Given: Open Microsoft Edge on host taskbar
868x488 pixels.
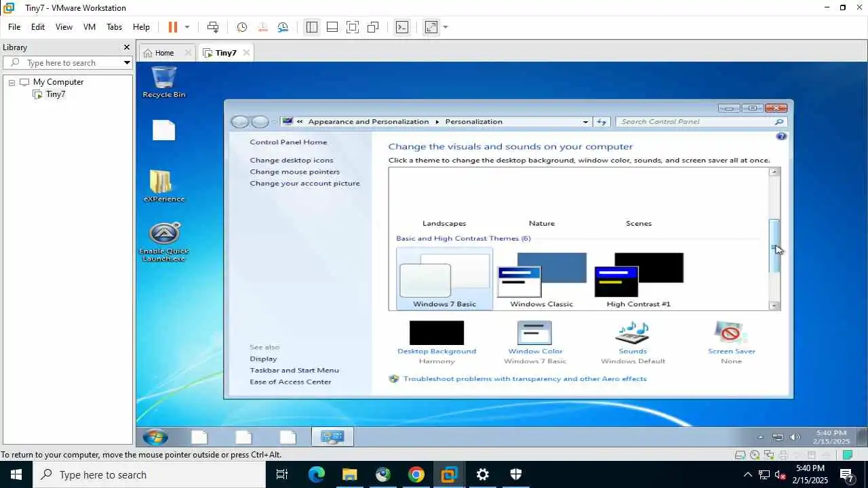Looking at the screenshot, I should coord(317,474).
